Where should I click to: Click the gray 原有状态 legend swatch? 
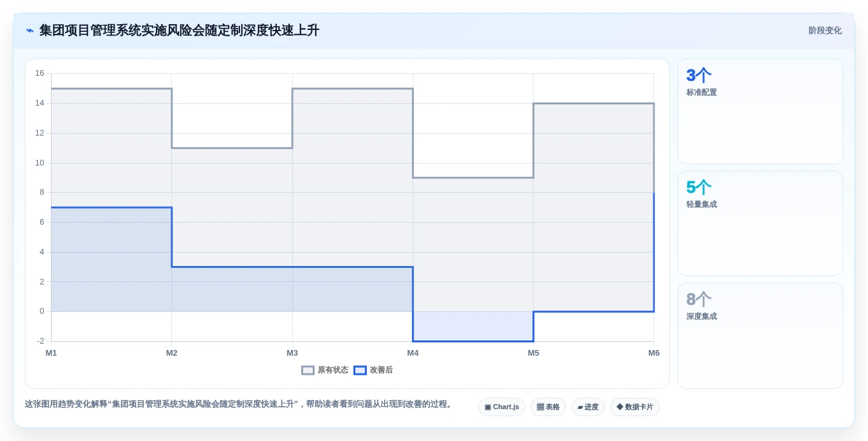(308, 370)
